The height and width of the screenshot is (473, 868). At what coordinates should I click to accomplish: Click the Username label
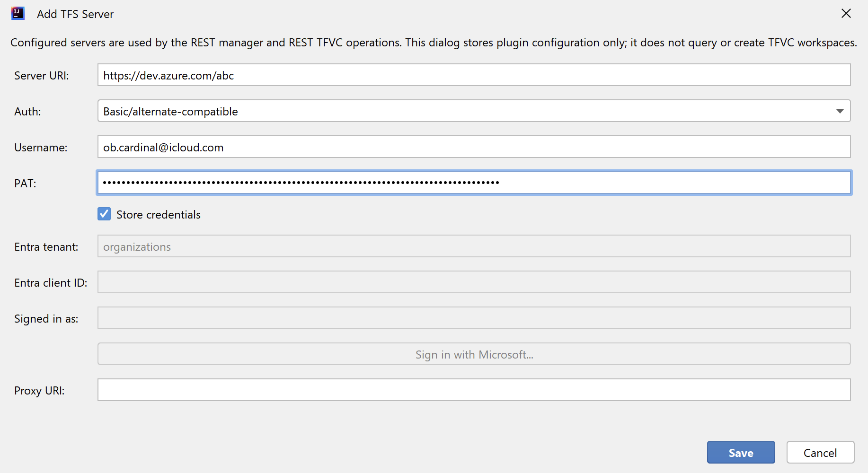point(41,148)
